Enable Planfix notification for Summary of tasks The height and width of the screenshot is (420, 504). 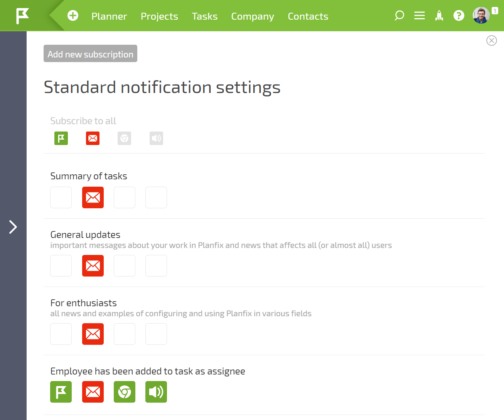[x=61, y=197]
